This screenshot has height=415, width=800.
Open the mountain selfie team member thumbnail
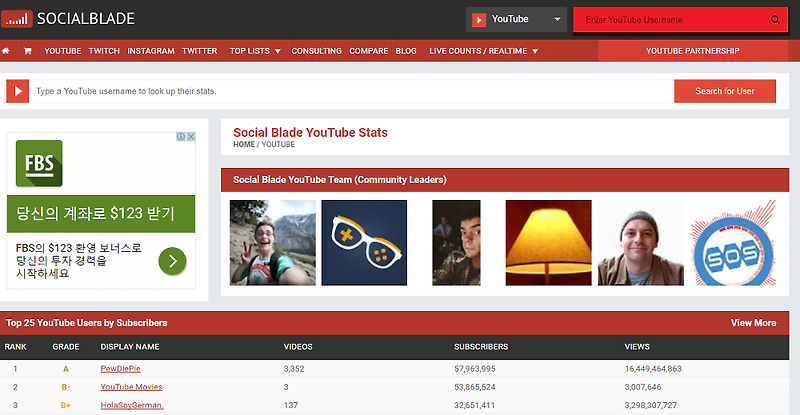pyautogui.click(x=273, y=243)
